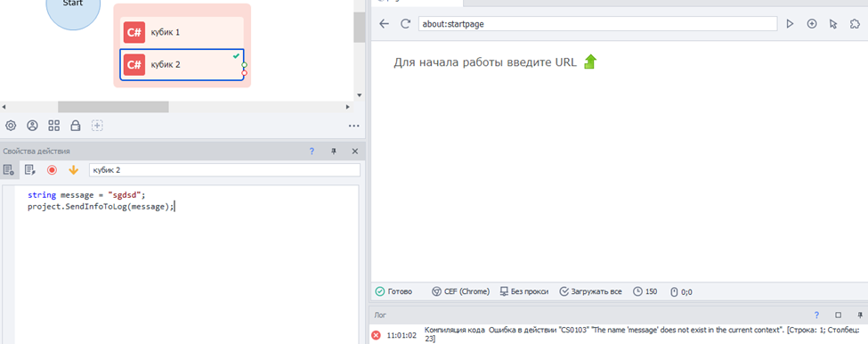Select the cursor pointer tool icon

[x=833, y=24]
